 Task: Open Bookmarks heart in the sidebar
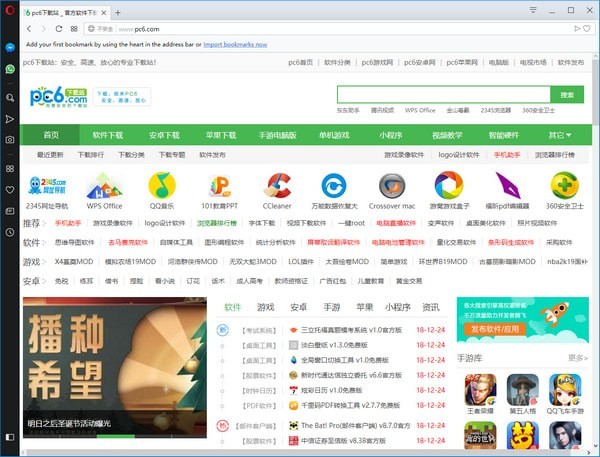point(10,190)
